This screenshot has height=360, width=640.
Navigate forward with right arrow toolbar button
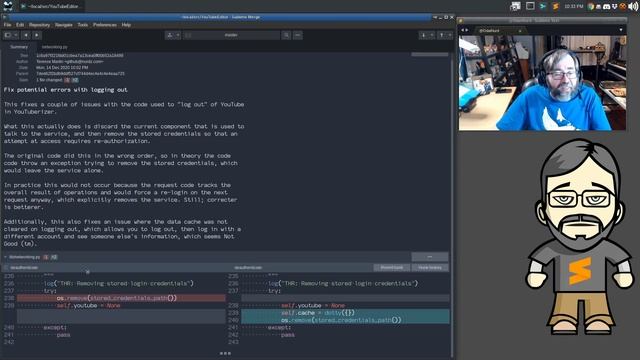click(37, 36)
